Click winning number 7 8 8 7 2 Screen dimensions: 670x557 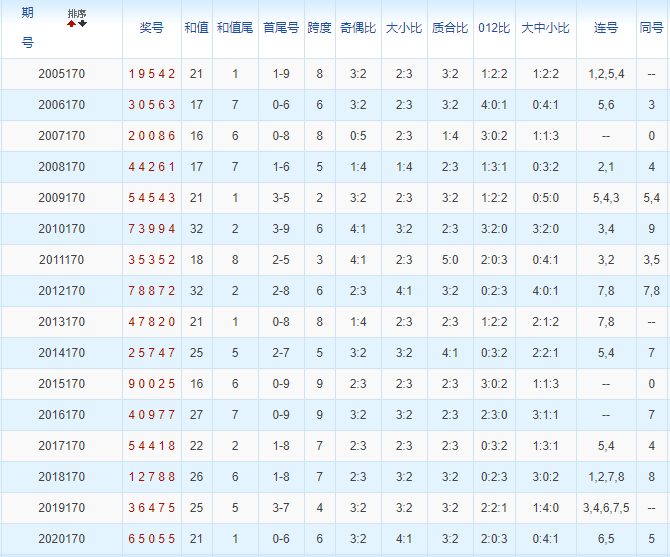click(x=152, y=291)
